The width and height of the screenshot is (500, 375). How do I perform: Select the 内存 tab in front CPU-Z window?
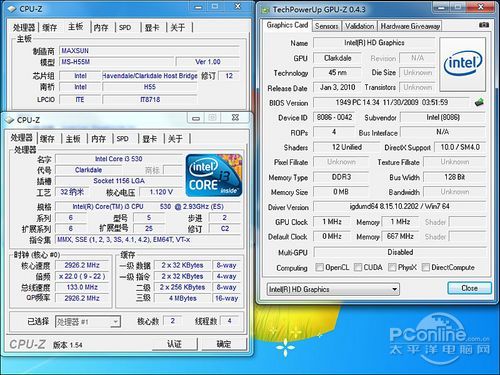[x=98, y=139]
